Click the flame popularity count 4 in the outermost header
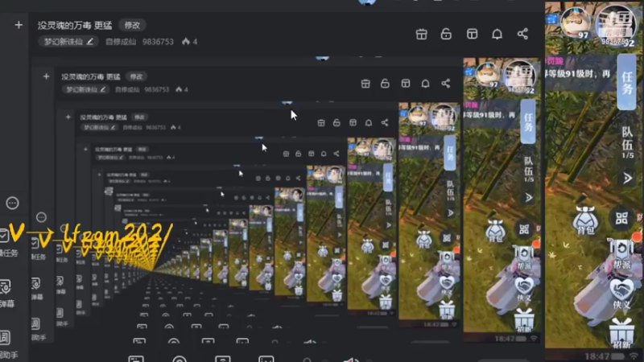The width and height of the screenshot is (644, 362). 189,42
